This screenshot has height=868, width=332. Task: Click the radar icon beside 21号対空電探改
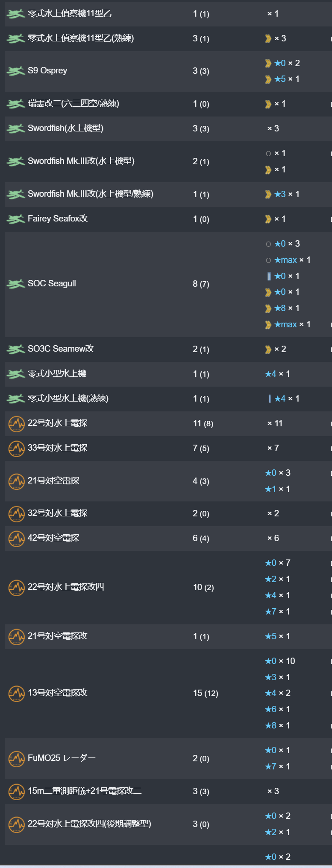16,636
